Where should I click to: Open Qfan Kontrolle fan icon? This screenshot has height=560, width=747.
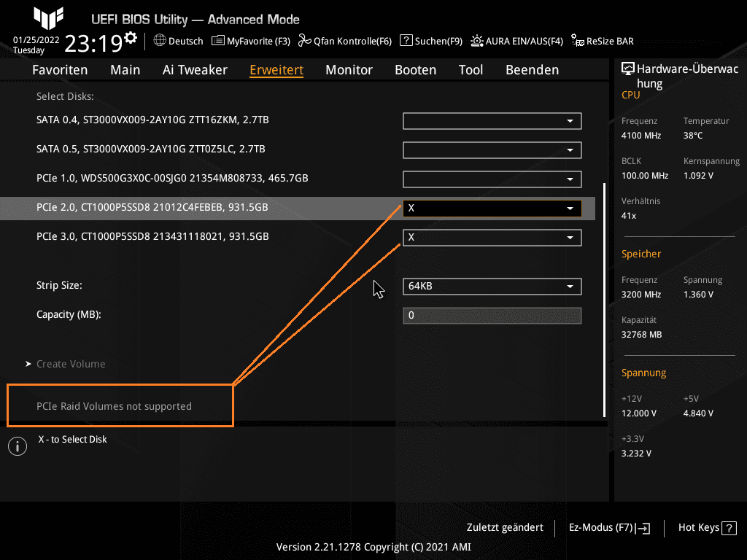pyautogui.click(x=304, y=41)
